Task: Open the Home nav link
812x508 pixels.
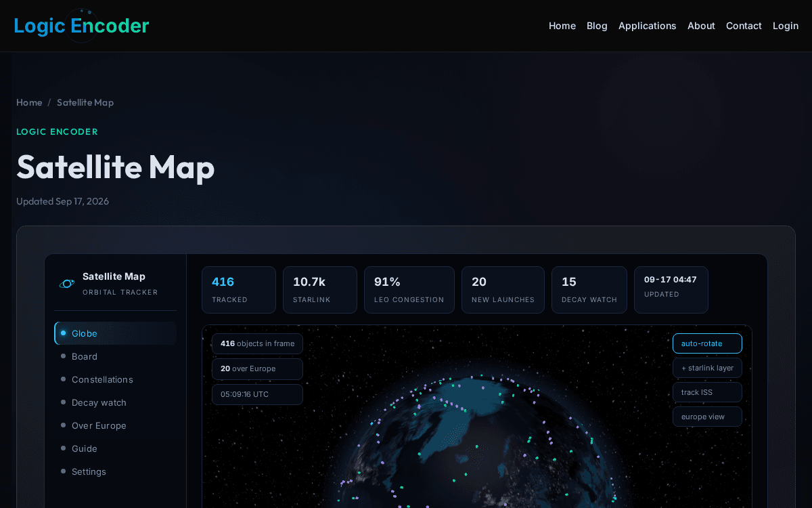Action: (x=562, y=26)
